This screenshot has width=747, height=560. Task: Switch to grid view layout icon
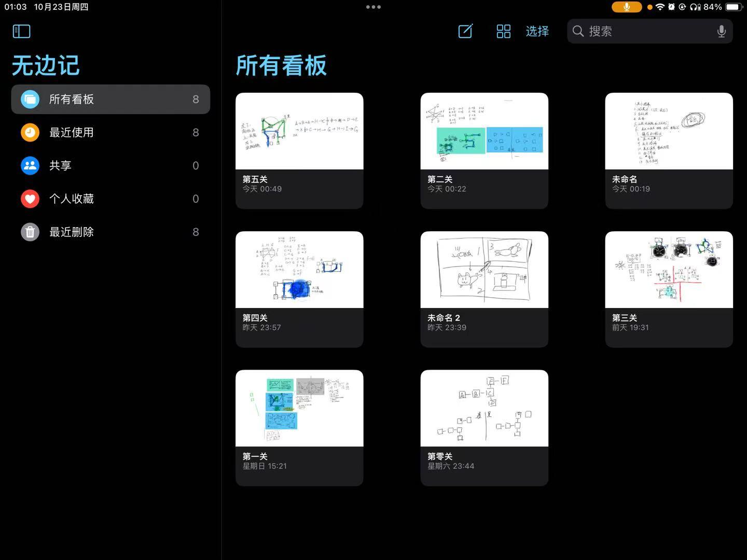(503, 31)
